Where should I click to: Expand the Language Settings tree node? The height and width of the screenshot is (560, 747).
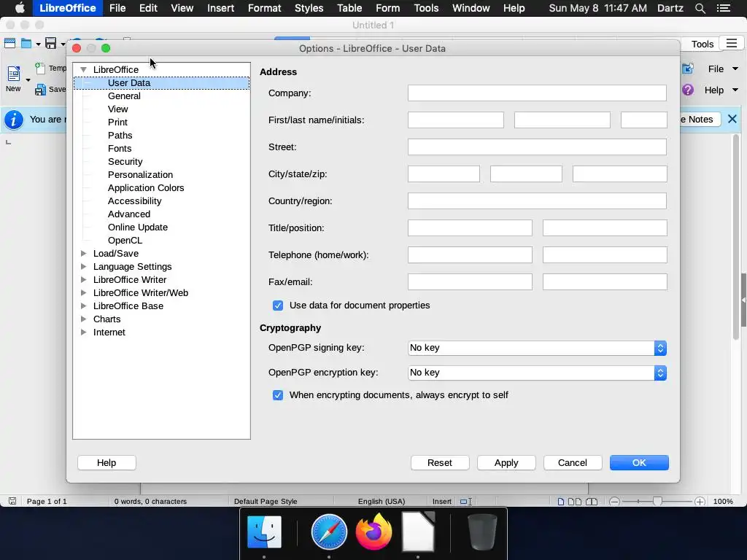pos(84,267)
